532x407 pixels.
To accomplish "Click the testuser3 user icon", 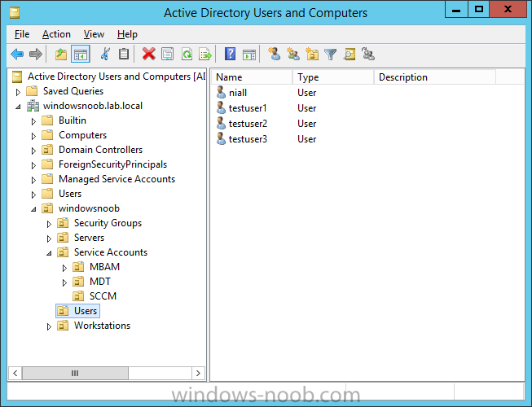I will [x=222, y=139].
